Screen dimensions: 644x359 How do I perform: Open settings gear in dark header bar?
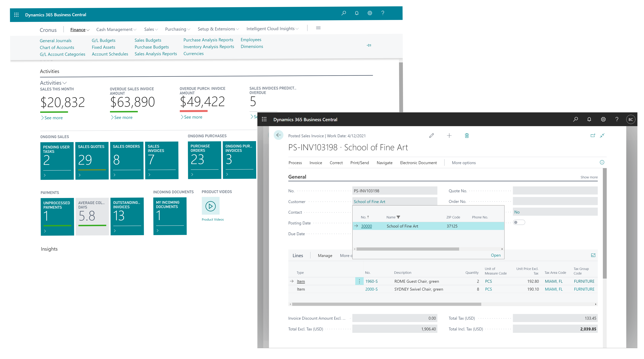coord(603,119)
